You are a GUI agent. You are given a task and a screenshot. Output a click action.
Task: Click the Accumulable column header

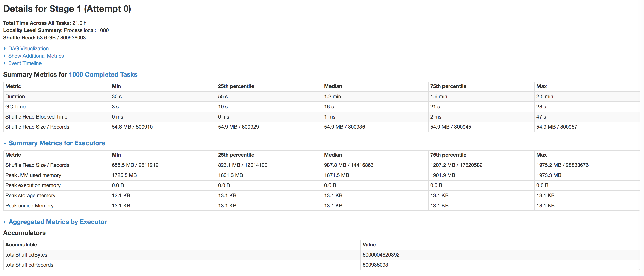tap(21, 245)
